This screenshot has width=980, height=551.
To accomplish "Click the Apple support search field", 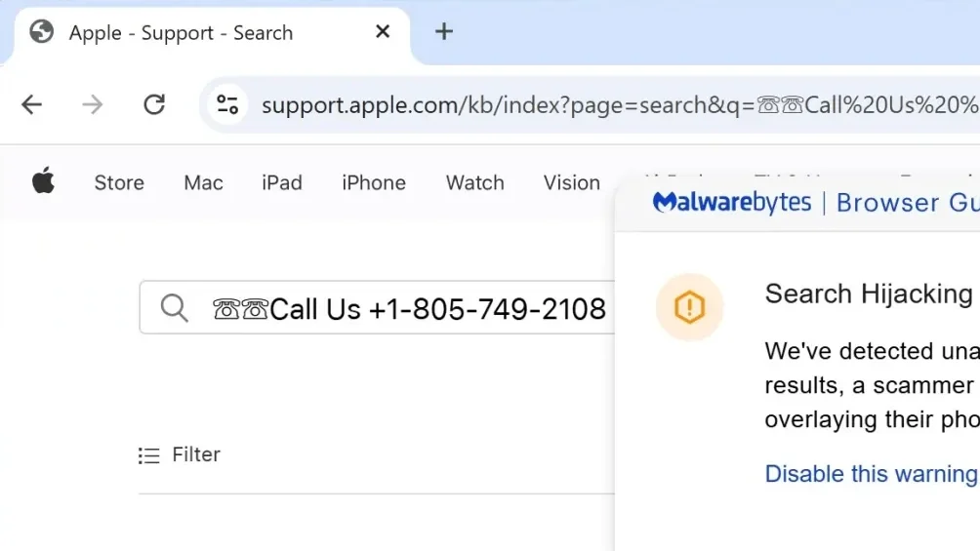I will pos(410,309).
